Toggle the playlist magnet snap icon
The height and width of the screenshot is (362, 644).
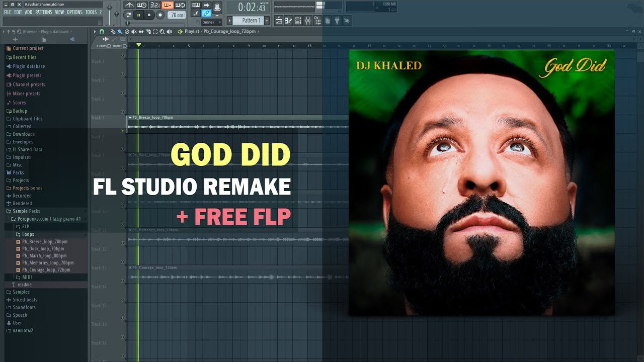[x=102, y=32]
